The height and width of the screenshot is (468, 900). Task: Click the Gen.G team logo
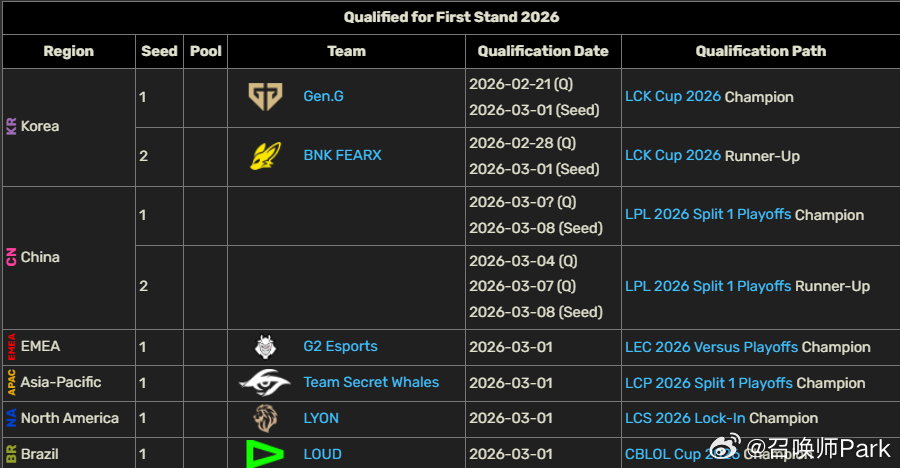[265, 97]
